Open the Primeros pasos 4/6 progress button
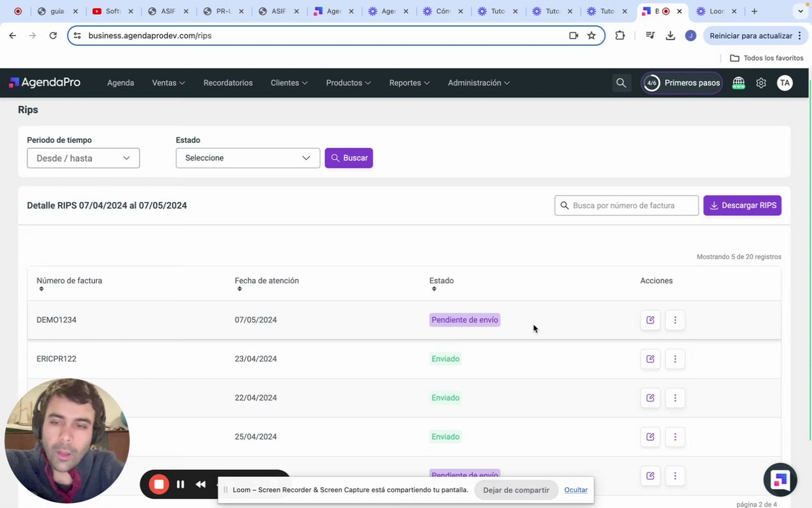Viewport: 812px width, 508px height. 682,83
